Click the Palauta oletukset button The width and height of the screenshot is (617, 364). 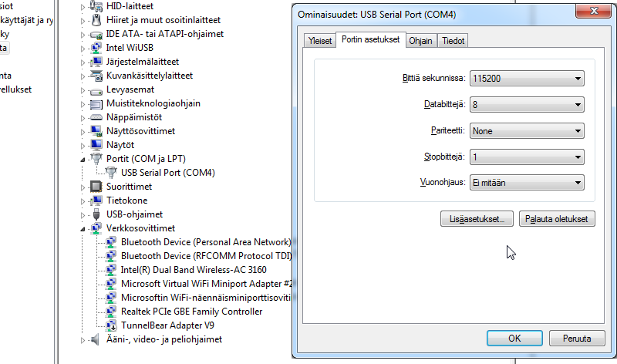[x=557, y=219]
